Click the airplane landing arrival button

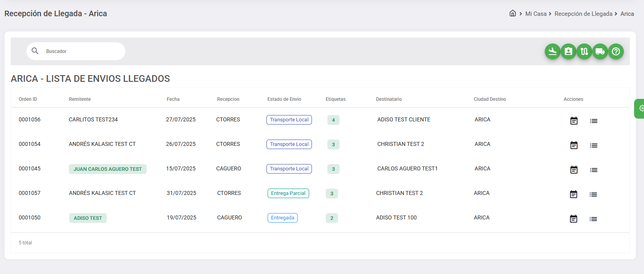pyautogui.click(x=552, y=51)
